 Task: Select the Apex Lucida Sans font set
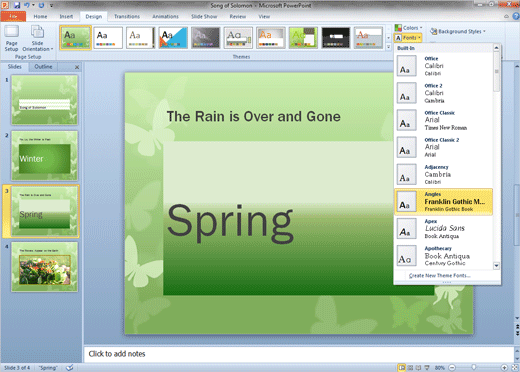(443, 229)
